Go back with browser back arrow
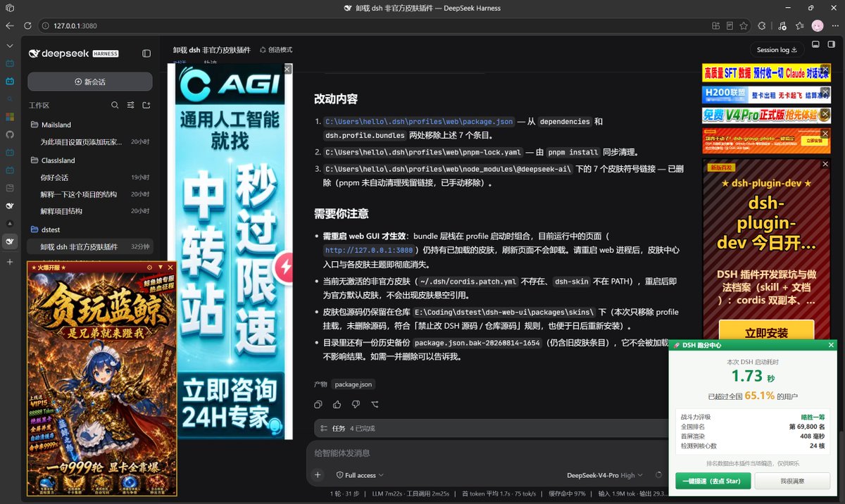Image resolution: width=845 pixels, height=504 pixels. (x=10, y=26)
